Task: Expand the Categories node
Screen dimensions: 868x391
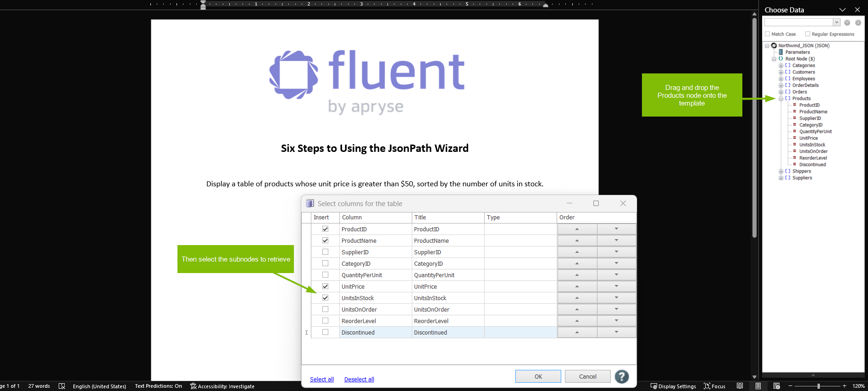Action: click(781, 66)
